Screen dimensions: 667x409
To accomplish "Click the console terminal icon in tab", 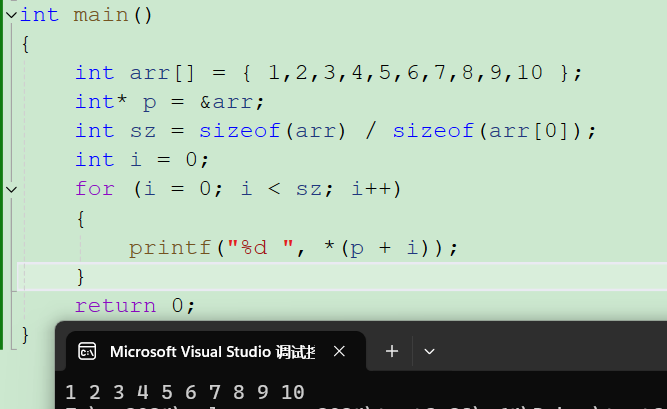I will [x=87, y=352].
